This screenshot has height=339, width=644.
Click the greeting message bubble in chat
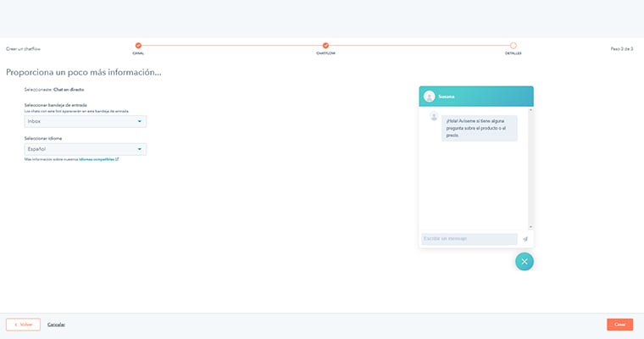click(x=479, y=128)
